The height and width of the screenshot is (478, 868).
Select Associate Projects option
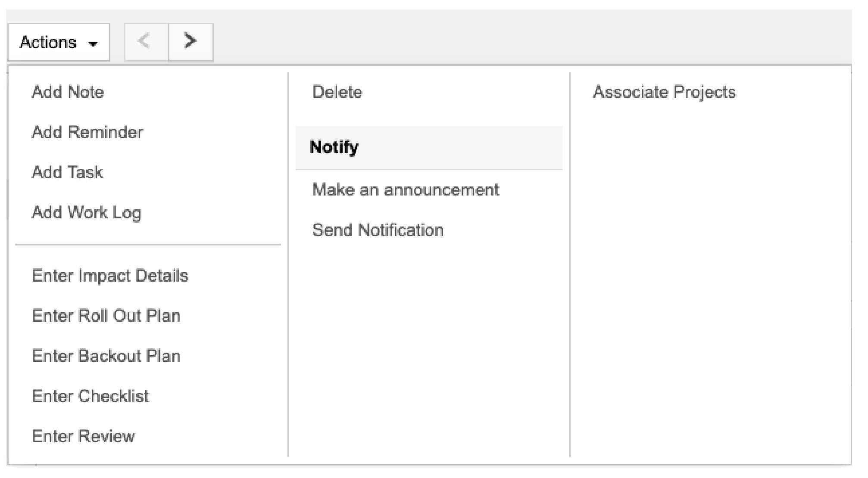(x=664, y=92)
